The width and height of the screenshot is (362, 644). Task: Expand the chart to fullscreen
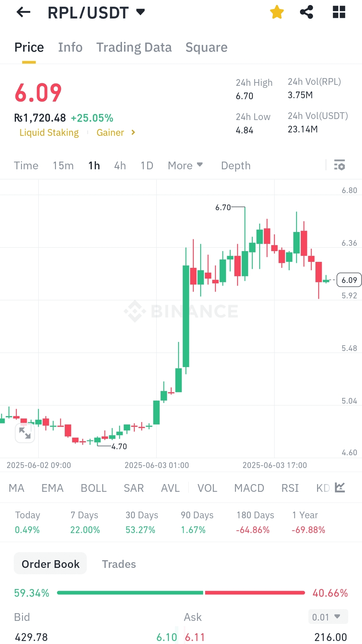point(25,433)
